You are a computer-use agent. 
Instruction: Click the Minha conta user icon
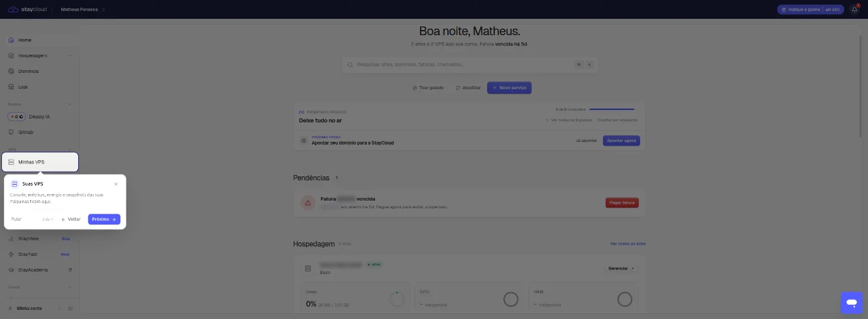pyautogui.click(x=10, y=308)
